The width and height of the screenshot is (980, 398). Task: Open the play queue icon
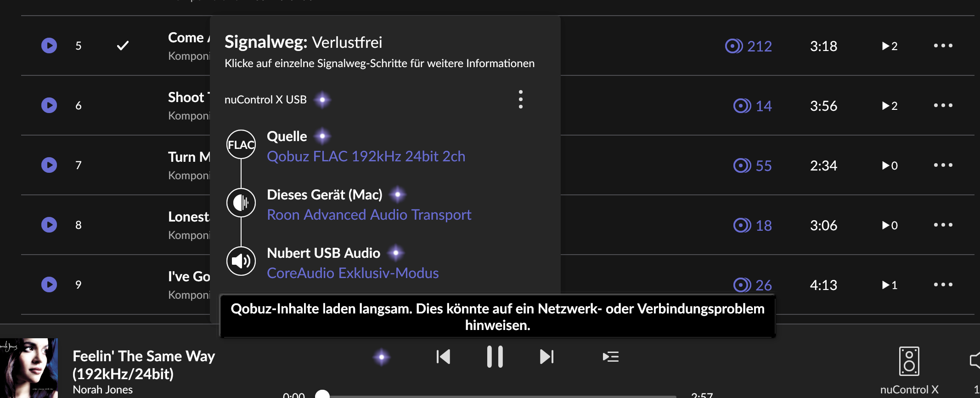[611, 357]
